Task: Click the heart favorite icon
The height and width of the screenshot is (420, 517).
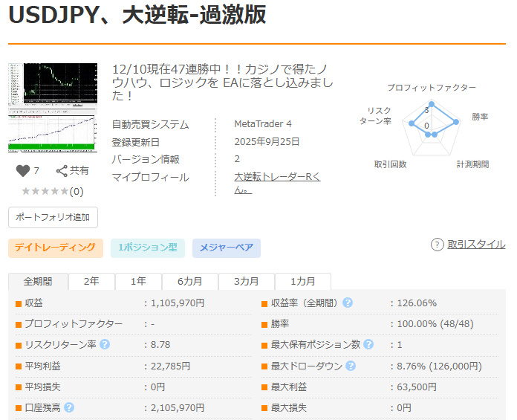Action: point(22,170)
